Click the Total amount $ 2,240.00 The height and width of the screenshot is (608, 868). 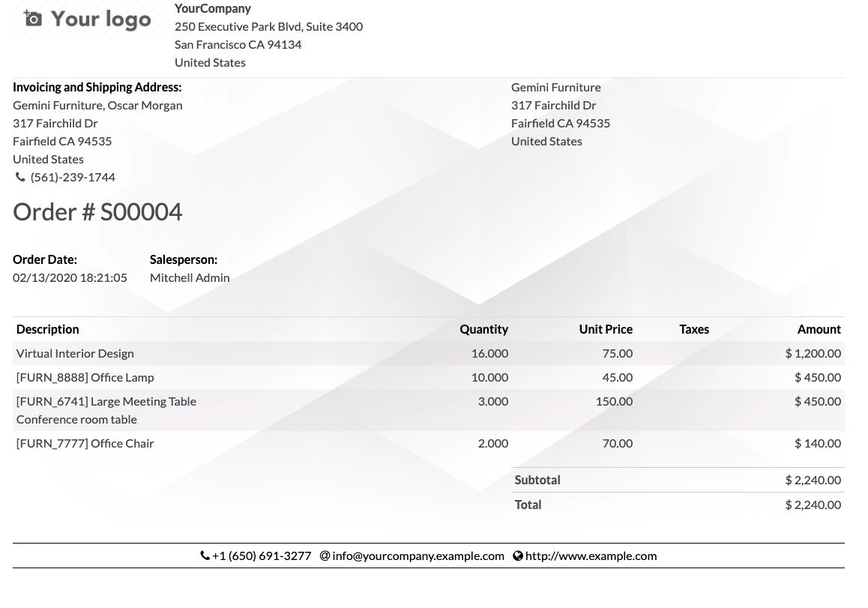813,505
